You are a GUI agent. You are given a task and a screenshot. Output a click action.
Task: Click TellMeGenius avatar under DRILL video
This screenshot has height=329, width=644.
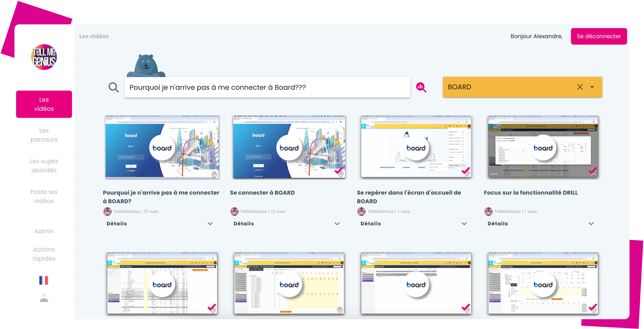488,211
